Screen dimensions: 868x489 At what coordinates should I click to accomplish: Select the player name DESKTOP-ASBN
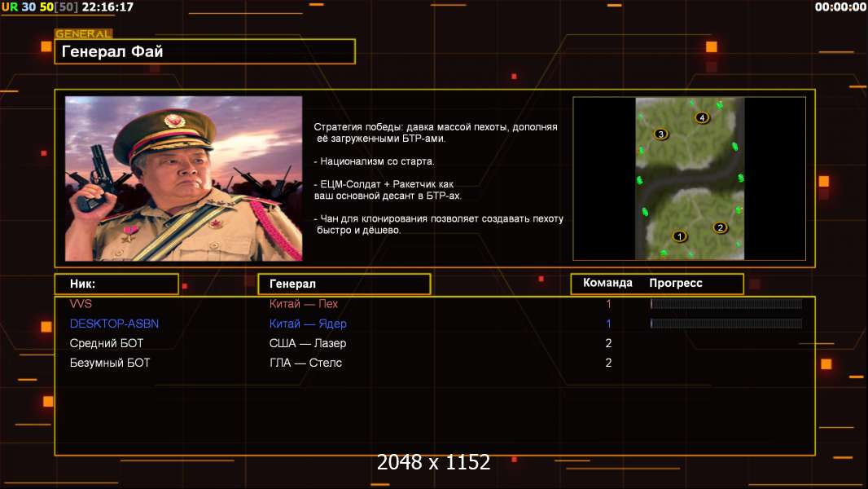click(x=114, y=324)
